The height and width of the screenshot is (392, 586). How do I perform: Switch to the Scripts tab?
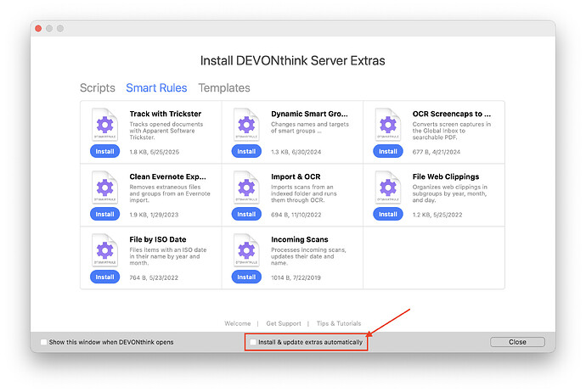tap(98, 87)
